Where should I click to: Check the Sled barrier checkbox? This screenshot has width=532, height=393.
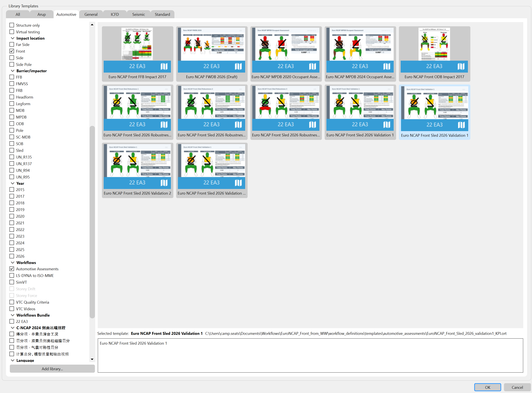[x=12, y=150]
